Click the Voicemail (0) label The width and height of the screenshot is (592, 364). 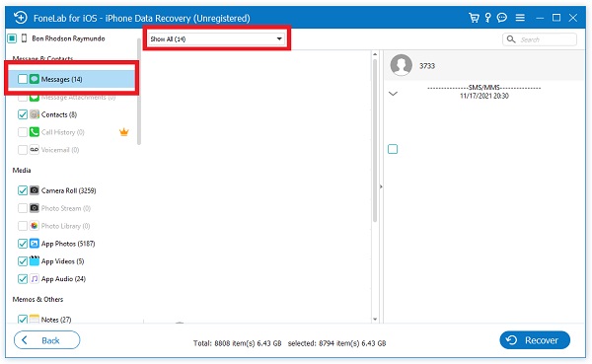coord(60,150)
